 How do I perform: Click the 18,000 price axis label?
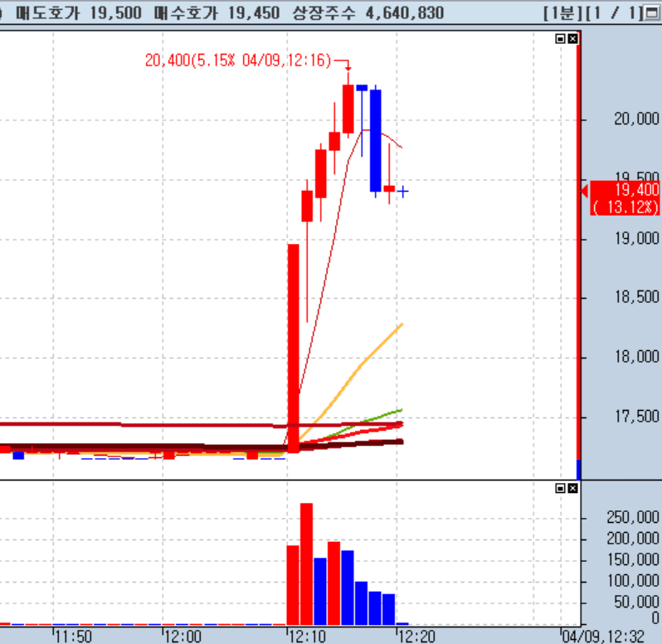(x=636, y=357)
